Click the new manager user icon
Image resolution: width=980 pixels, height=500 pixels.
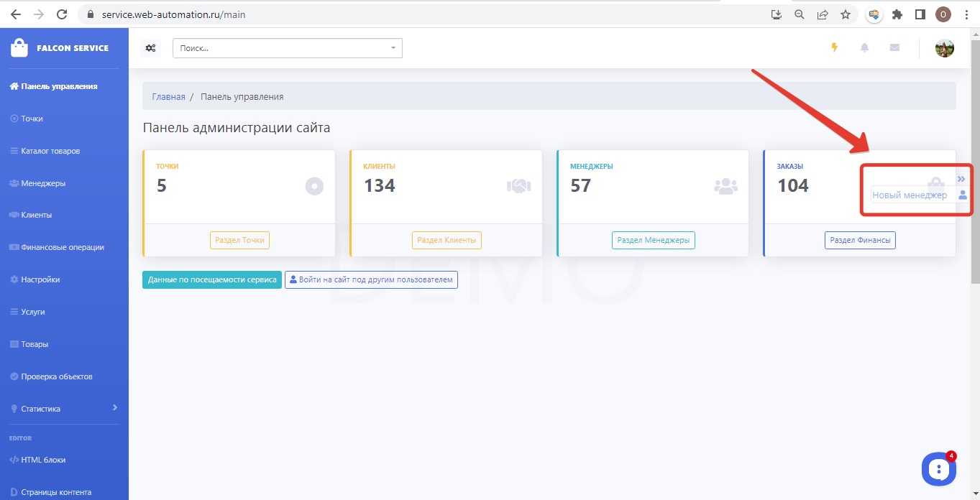pyautogui.click(x=963, y=195)
